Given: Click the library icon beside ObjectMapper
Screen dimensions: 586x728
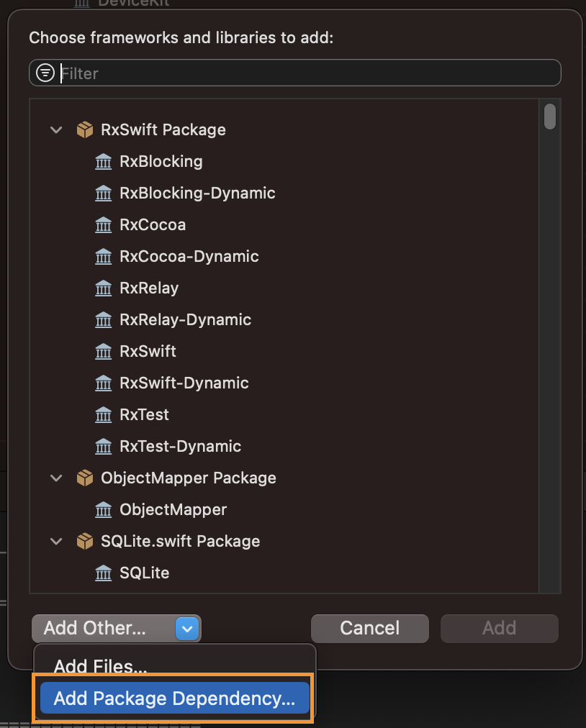Looking at the screenshot, I should tap(103, 510).
